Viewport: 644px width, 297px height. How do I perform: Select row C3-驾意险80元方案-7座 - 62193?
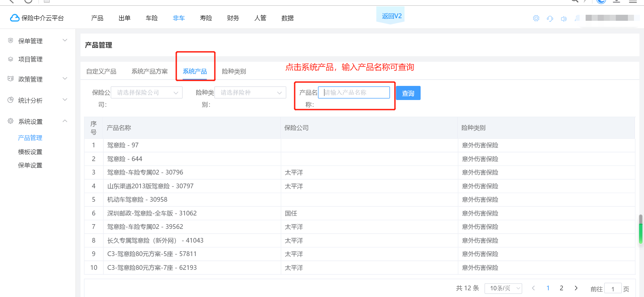click(360, 268)
